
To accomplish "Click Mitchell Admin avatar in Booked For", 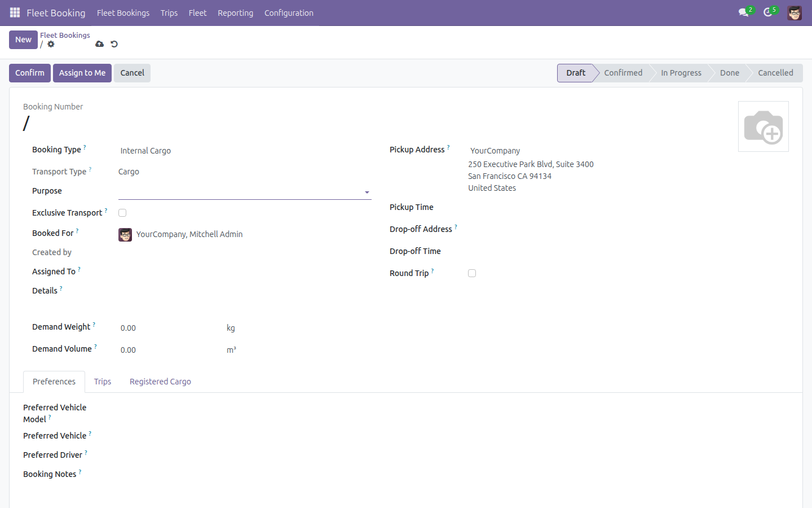I will point(125,234).
